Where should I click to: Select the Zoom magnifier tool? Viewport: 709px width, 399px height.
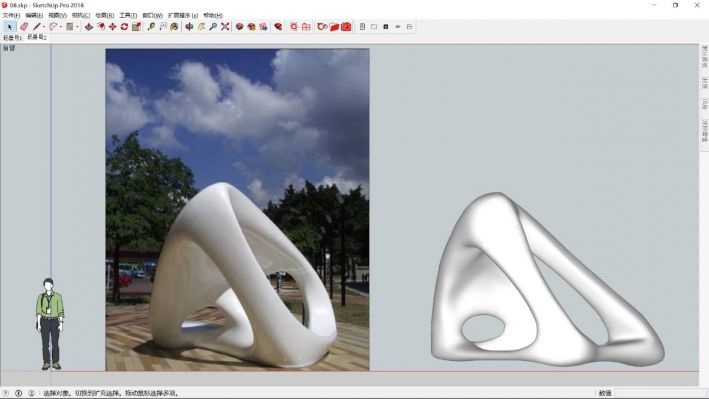(213, 27)
